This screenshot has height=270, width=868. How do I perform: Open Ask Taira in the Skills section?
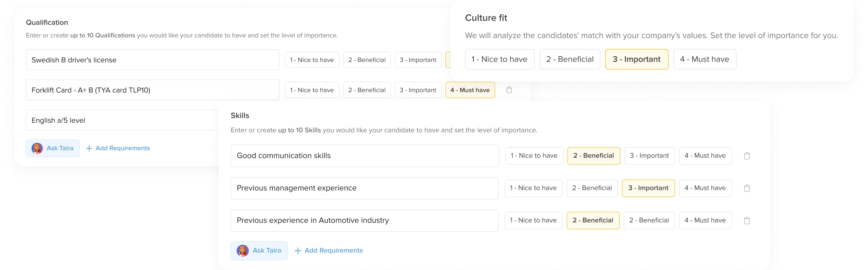(x=259, y=251)
